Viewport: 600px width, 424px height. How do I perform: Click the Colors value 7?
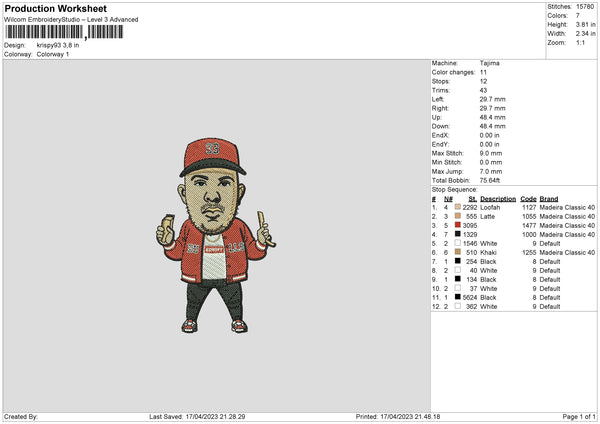(578, 16)
